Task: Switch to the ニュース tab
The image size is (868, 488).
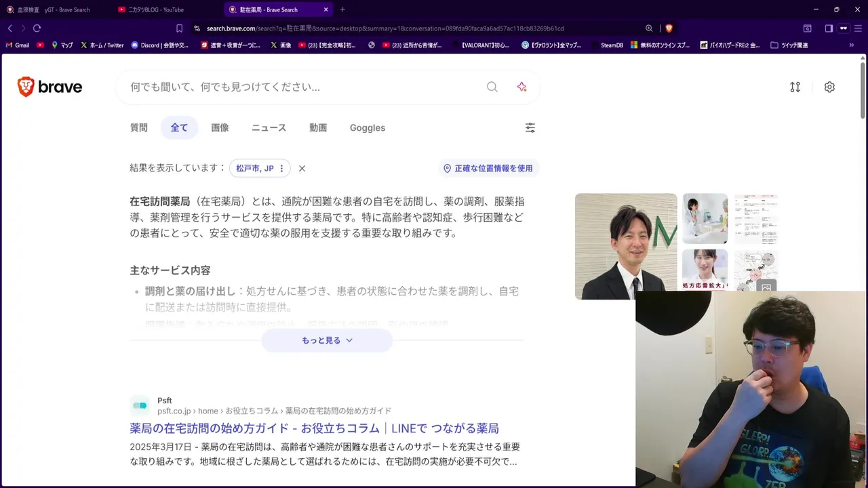Action: 269,127
